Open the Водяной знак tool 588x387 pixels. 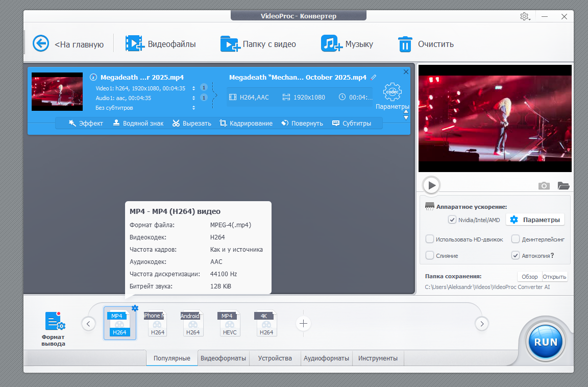[x=138, y=124]
